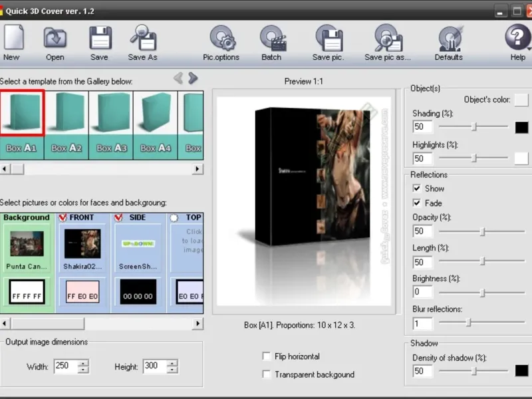532x399 pixels.
Task: Enable the Flip horizontal checkbox
Action: point(267,356)
